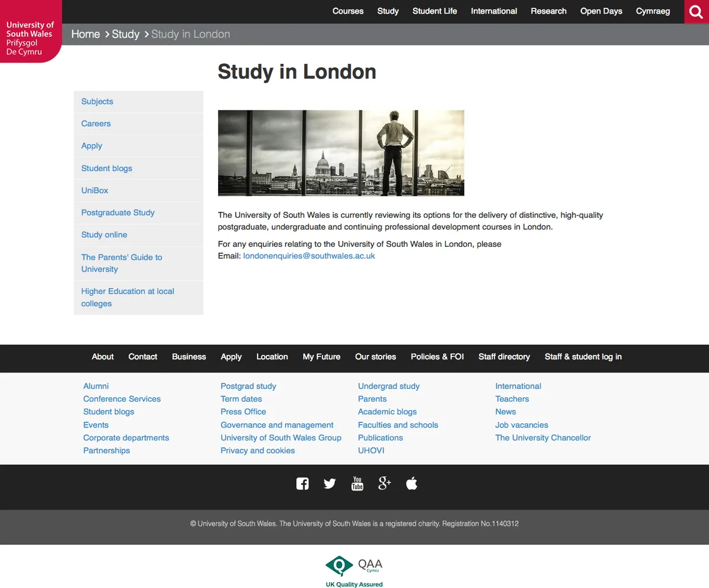
Task: Open Contact in footer bar
Action: 143,357
